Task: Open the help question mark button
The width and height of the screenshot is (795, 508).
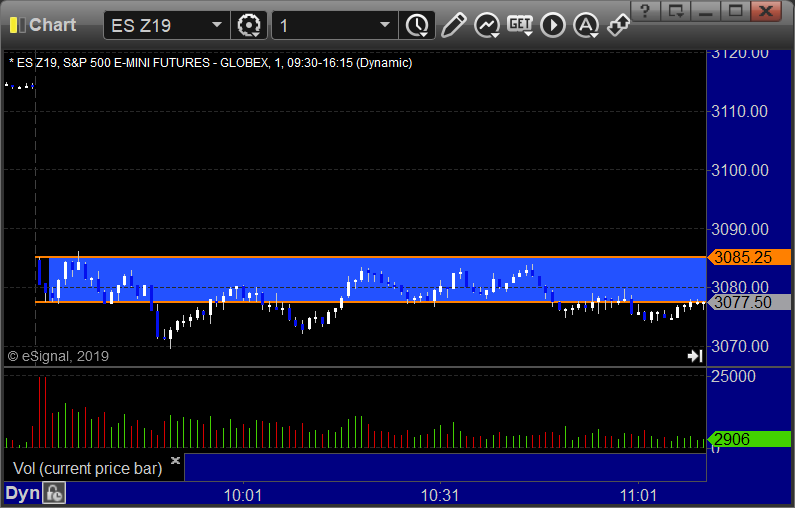Action: click(645, 11)
